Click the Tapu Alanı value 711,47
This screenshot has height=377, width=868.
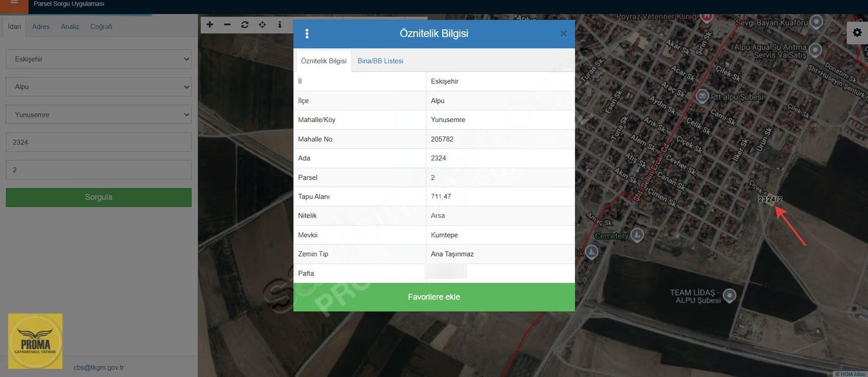click(x=441, y=196)
